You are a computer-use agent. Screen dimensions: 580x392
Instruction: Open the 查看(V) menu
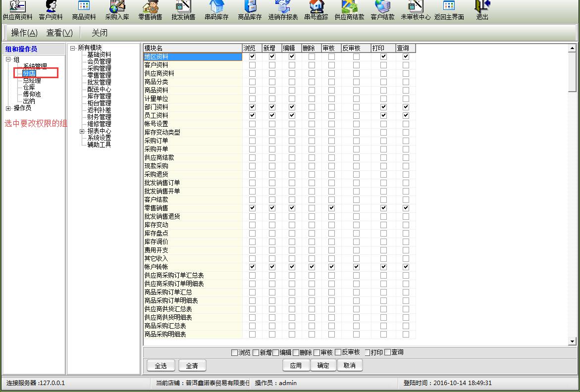click(x=59, y=33)
